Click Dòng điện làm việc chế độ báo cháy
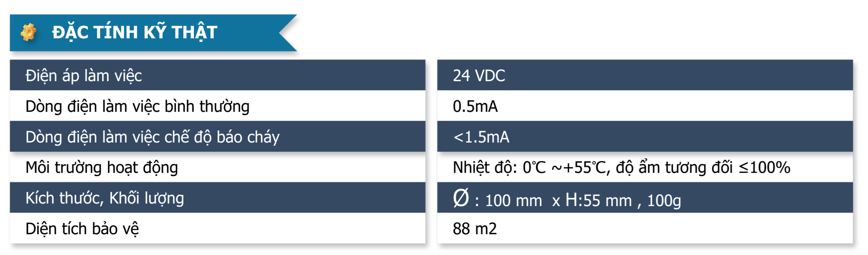This screenshot has height=255, width=868. coord(152,137)
